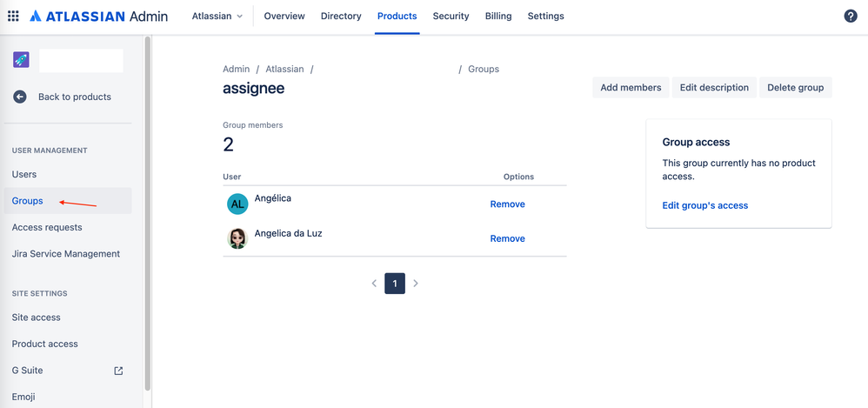Screen dimensions: 868x408
Task: Click the Delete group button
Action: (796, 88)
